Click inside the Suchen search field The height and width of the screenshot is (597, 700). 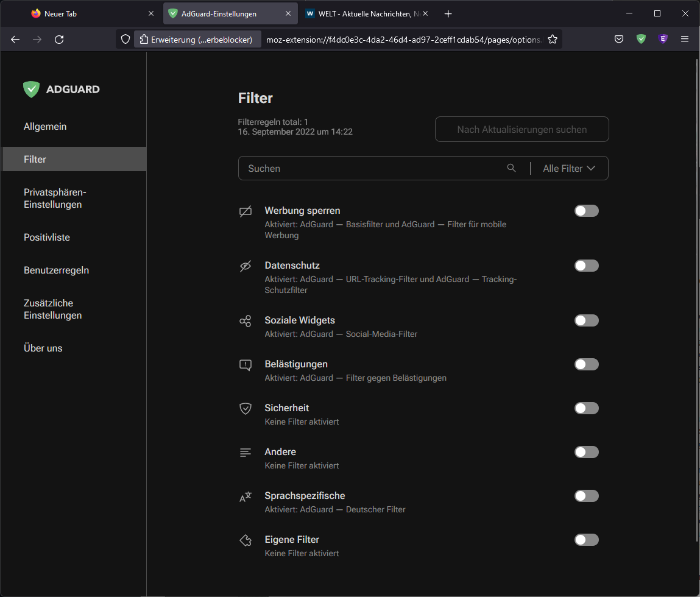[366, 168]
